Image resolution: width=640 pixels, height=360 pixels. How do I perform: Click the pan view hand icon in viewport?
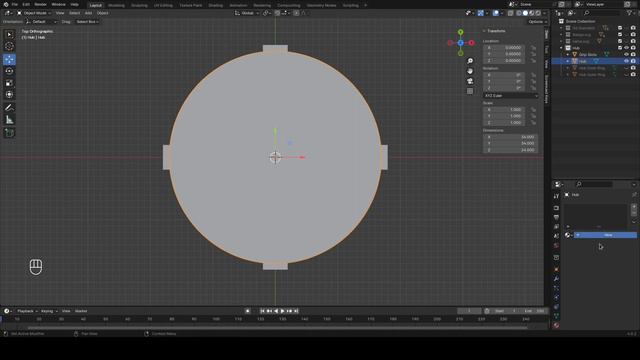tap(470, 71)
